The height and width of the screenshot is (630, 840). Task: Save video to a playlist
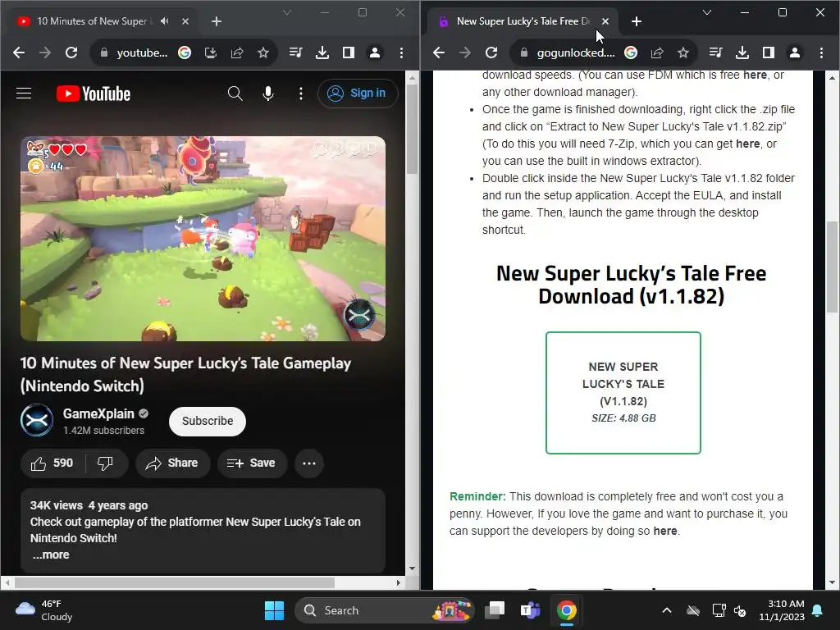click(x=252, y=463)
